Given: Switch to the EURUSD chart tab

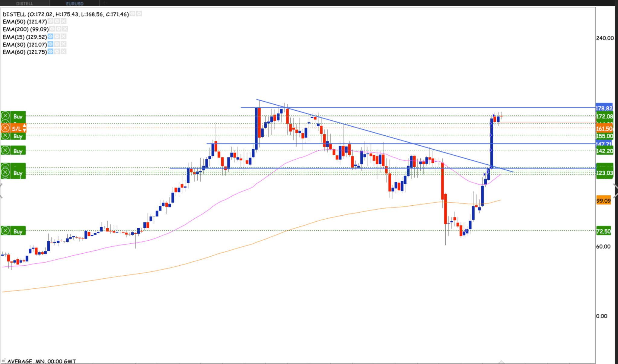Looking at the screenshot, I should [75, 3].
